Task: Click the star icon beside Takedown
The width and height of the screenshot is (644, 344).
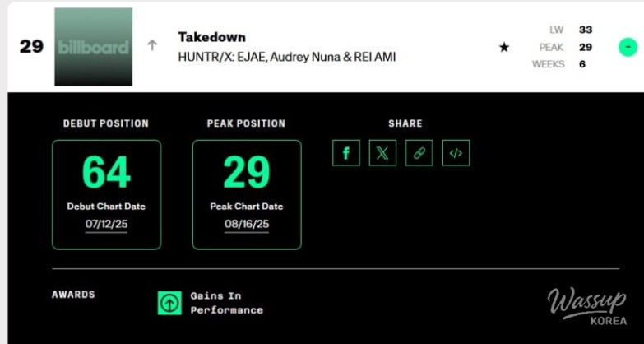Action: pyautogui.click(x=504, y=48)
